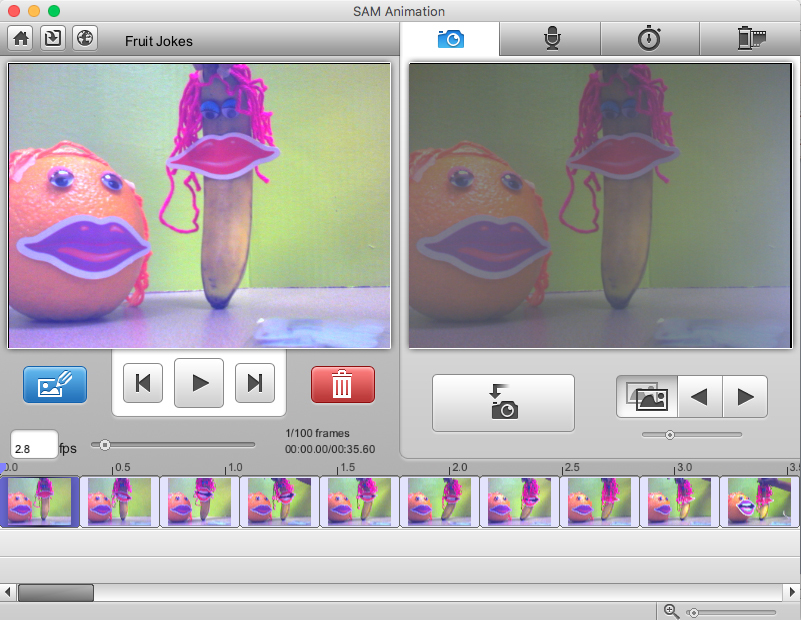This screenshot has height=620, width=801.
Task: Click the 00:00.00/00:35.60 time readout
Action: 330,449
